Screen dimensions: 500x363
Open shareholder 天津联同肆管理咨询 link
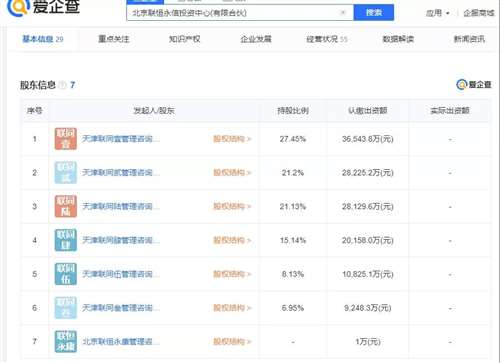point(121,240)
